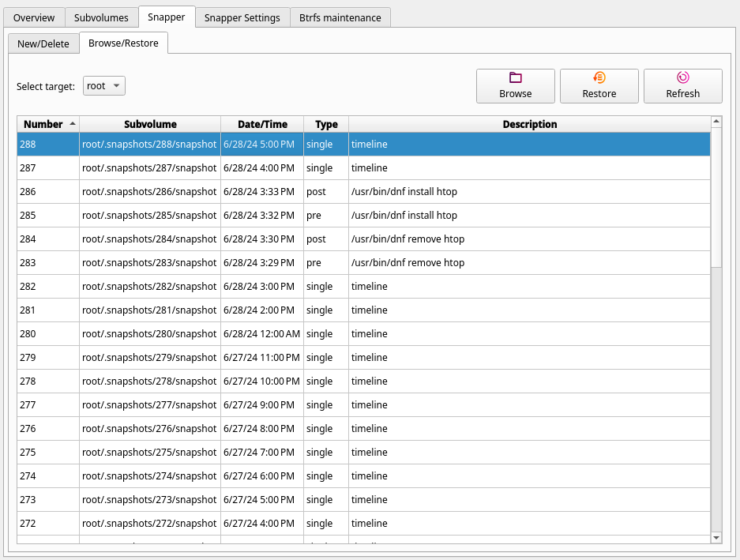Switch to the Overview tab
The width and height of the screenshot is (740, 560).
pos(34,18)
